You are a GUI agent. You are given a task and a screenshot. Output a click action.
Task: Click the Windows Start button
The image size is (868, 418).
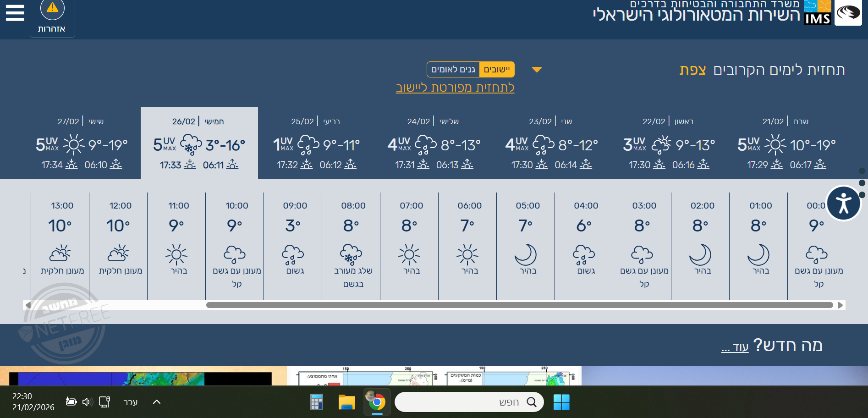[x=561, y=402]
